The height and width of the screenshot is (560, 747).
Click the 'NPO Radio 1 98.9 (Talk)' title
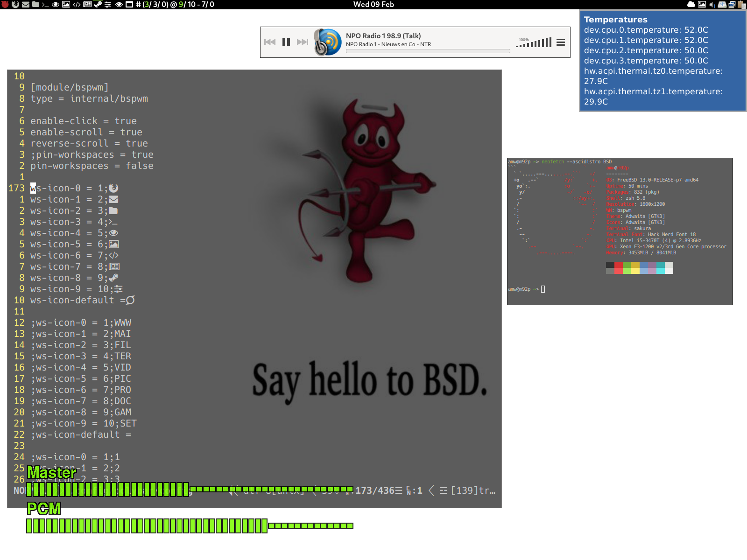pos(383,35)
